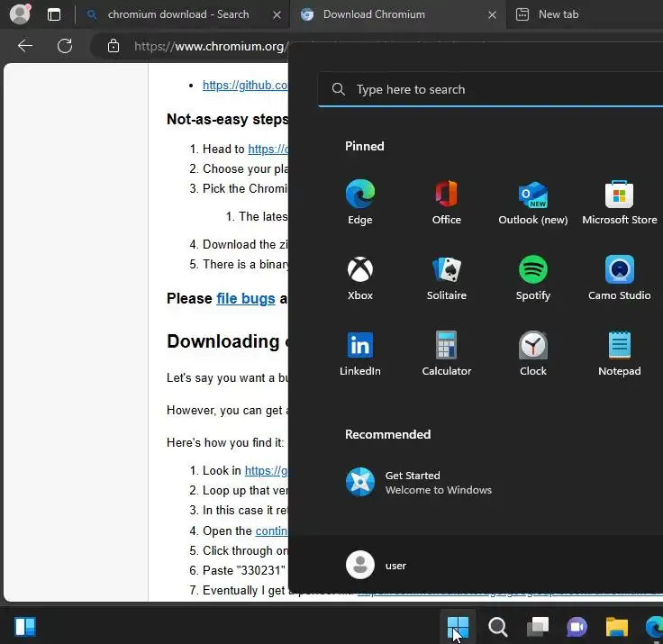The width and height of the screenshot is (663, 644).
Task: Follow link after 'Head to'
Action: point(268,149)
